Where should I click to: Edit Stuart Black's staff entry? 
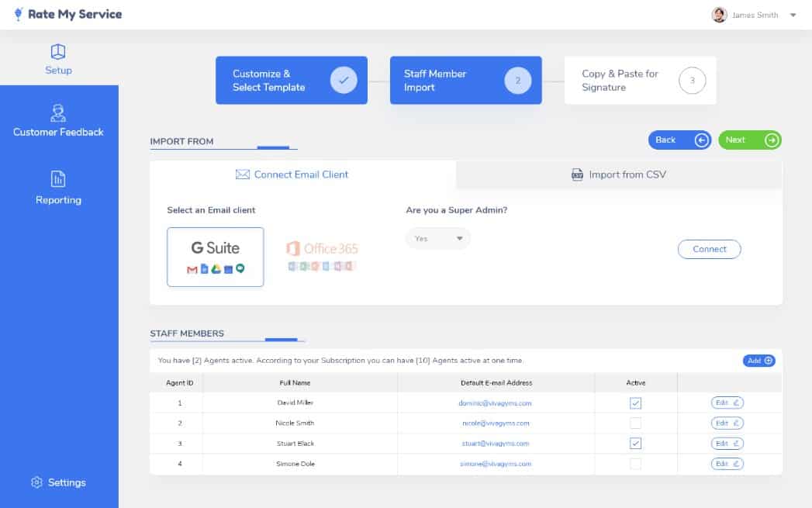pyautogui.click(x=727, y=444)
